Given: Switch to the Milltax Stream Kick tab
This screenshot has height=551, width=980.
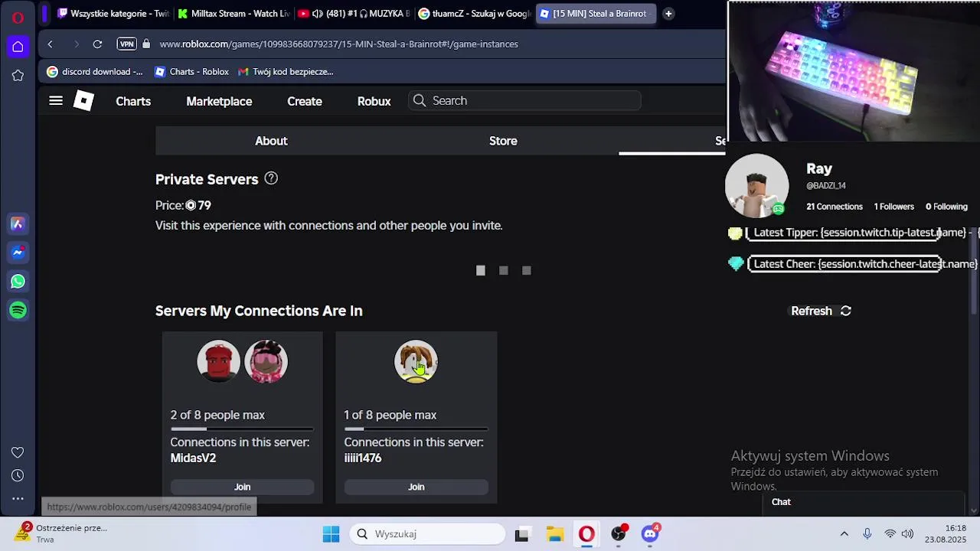Looking at the screenshot, I should point(234,13).
